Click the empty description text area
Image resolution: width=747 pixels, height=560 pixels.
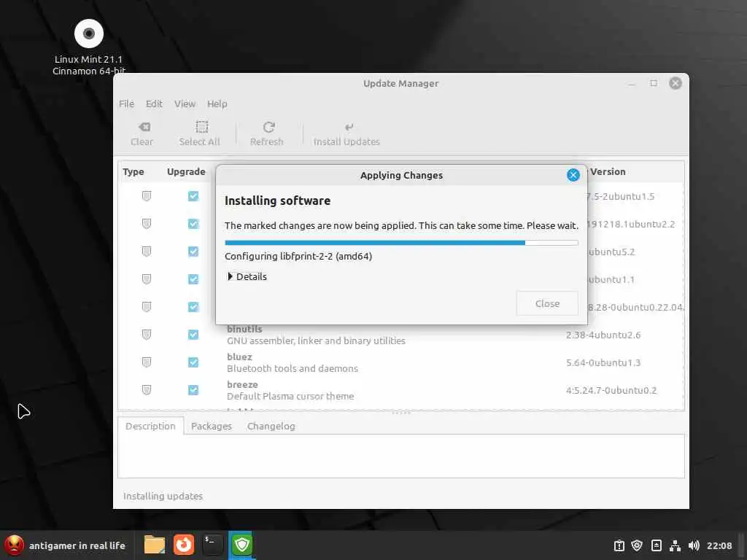click(x=401, y=456)
